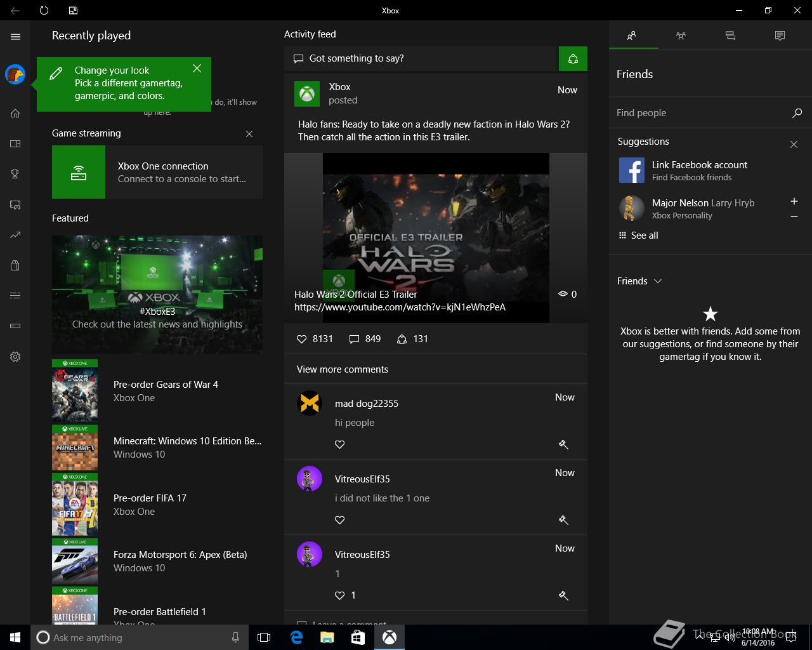Viewport: 812px width, 650px height.
Task: Click See all suggestions
Action: pyautogui.click(x=638, y=235)
